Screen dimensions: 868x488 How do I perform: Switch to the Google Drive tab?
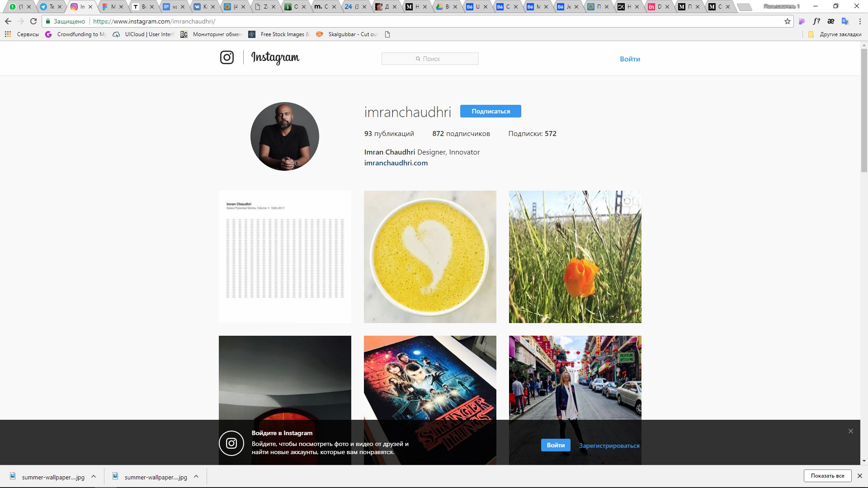[x=443, y=7]
